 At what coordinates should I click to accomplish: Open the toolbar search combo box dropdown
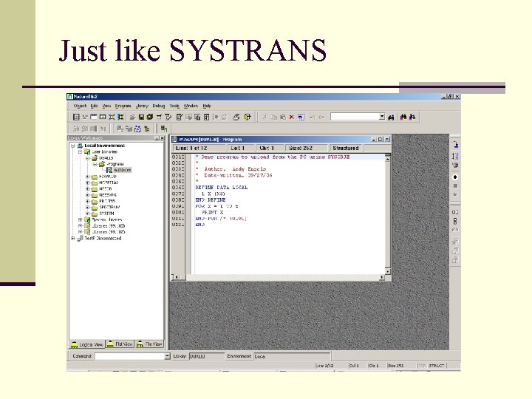click(x=382, y=117)
